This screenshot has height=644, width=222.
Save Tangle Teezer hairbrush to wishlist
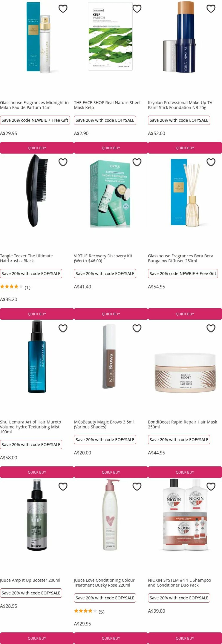click(x=63, y=162)
